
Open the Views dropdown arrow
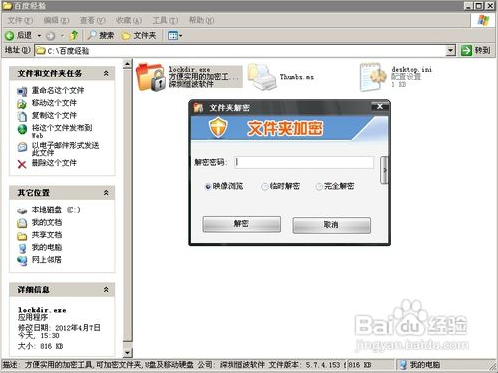click(181, 35)
